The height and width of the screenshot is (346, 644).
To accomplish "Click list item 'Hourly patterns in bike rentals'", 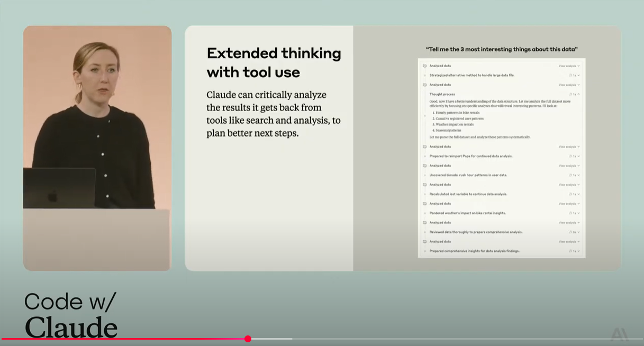I will pyautogui.click(x=457, y=113).
